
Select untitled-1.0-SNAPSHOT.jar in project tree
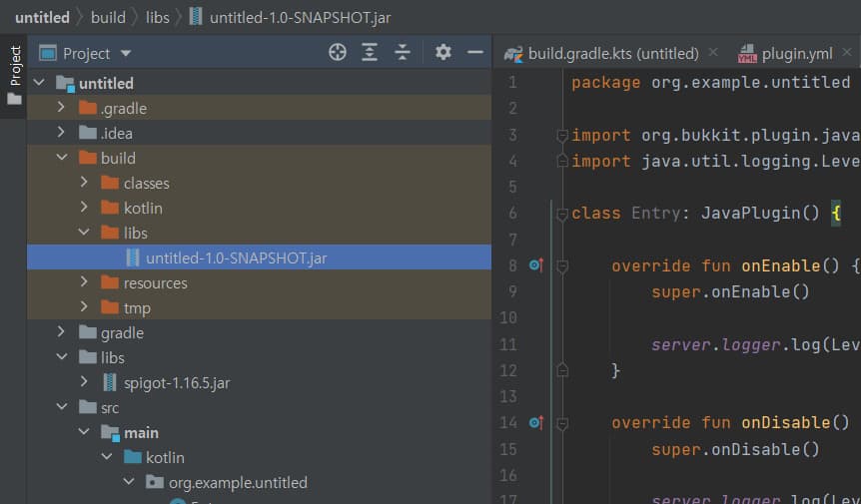236,257
